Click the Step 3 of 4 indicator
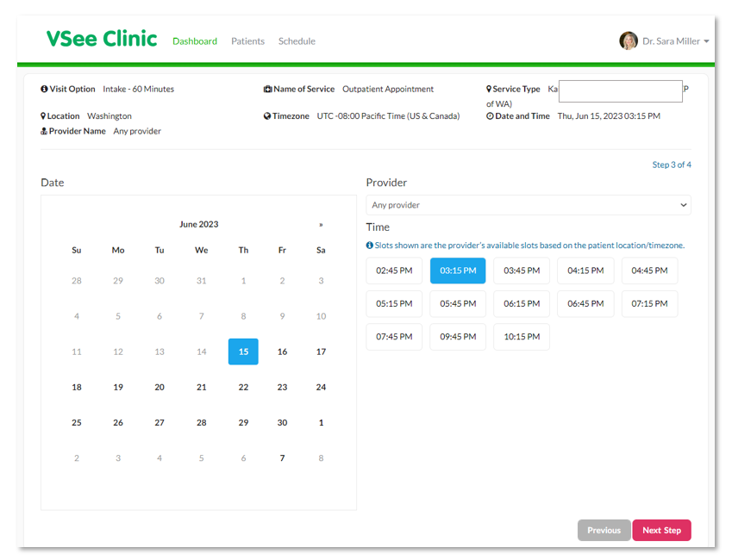 coord(672,165)
